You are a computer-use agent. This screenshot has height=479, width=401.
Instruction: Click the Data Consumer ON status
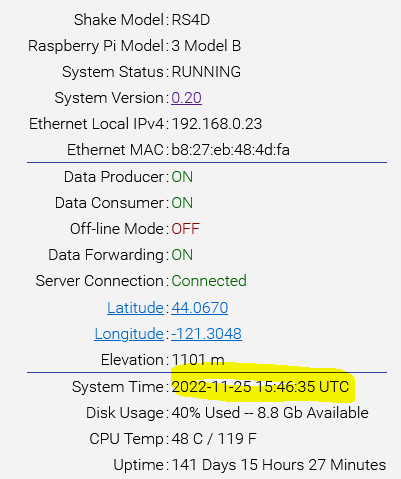pyautogui.click(x=182, y=203)
